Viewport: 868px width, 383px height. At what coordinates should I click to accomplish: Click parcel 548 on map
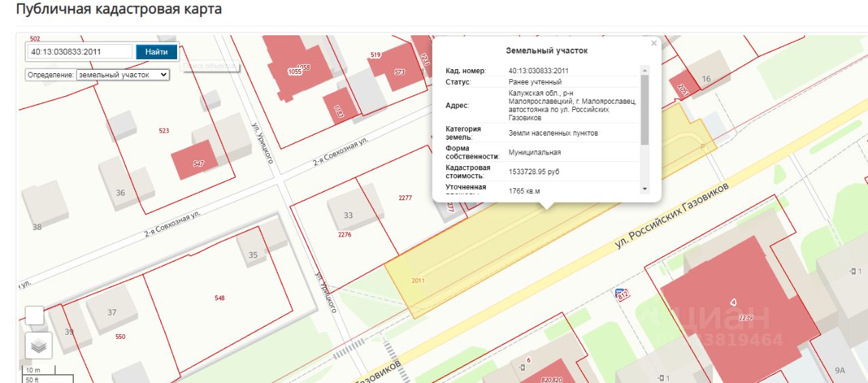tap(219, 298)
